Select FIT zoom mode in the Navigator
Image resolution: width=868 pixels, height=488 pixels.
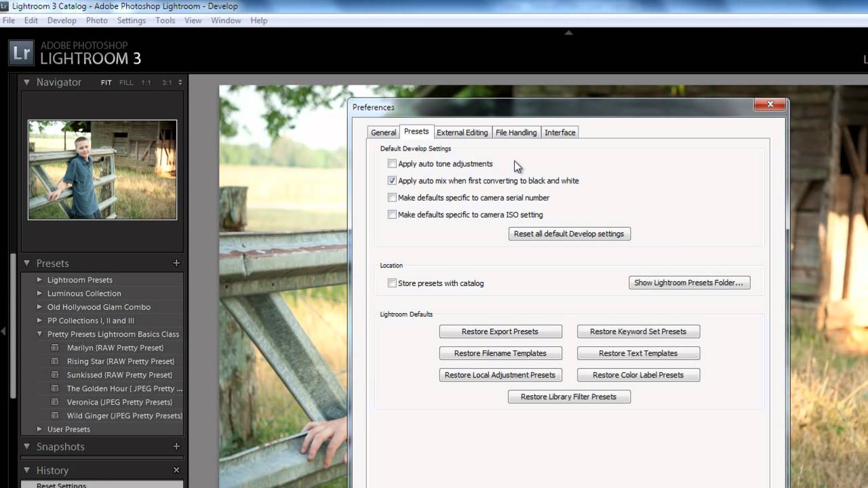click(106, 82)
